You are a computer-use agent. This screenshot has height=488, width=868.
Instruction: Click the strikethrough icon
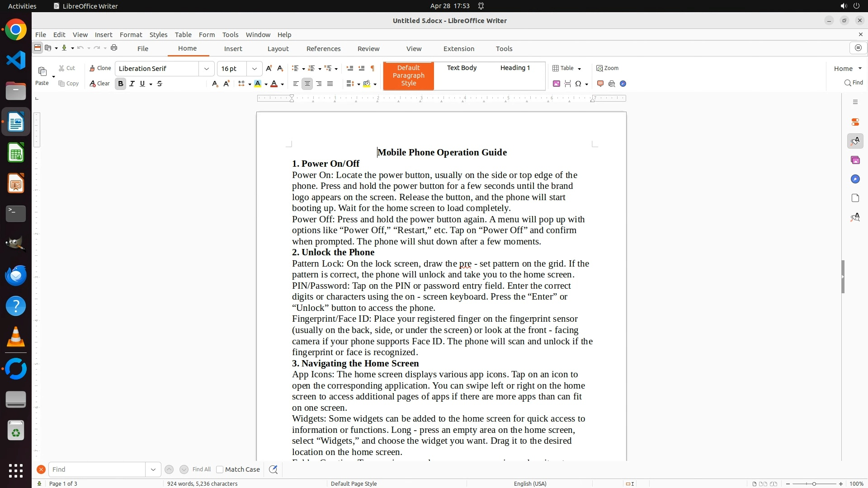(160, 84)
